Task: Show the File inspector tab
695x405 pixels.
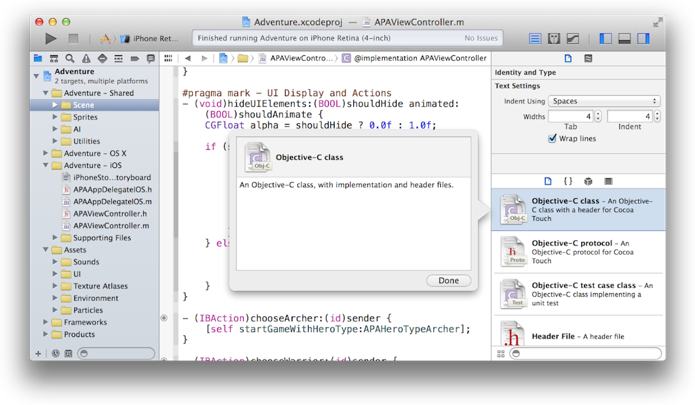Action: [568, 58]
